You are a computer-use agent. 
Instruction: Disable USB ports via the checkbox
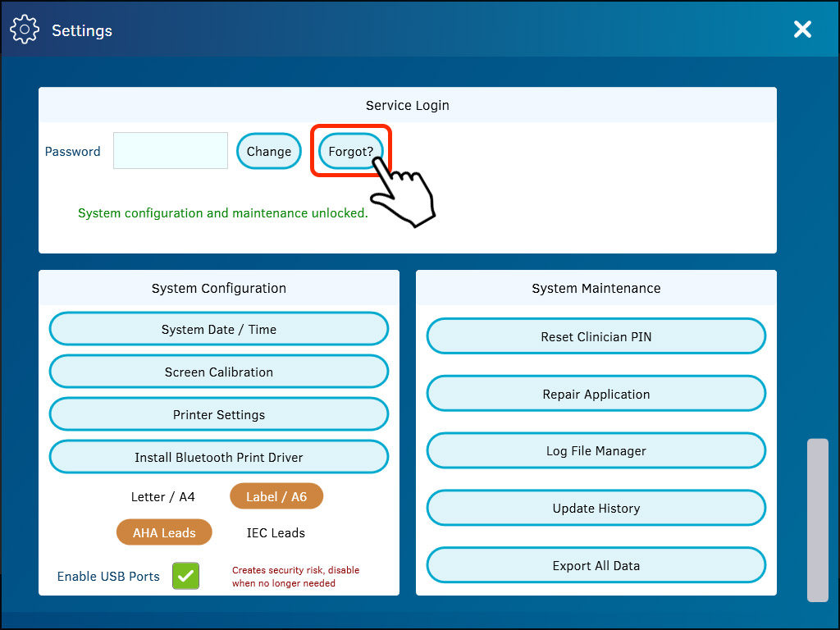[x=185, y=576]
